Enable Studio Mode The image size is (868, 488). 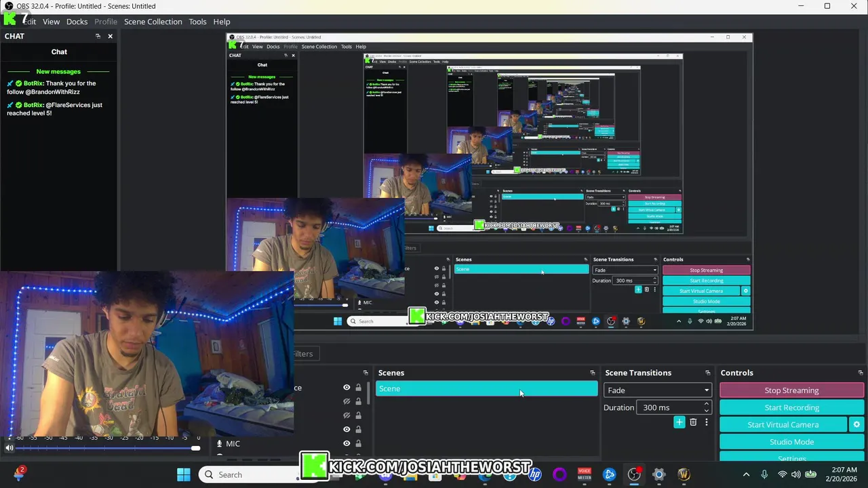(791, 442)
